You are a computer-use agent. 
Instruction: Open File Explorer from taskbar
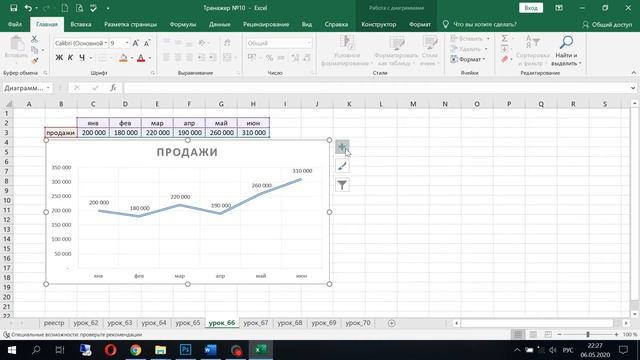coord(160,350)
